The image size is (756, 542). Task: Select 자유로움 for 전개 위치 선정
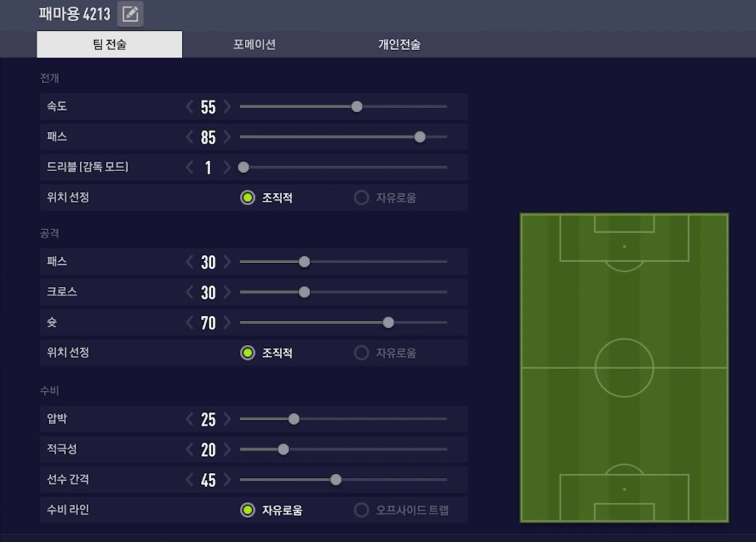coord(362,198)
